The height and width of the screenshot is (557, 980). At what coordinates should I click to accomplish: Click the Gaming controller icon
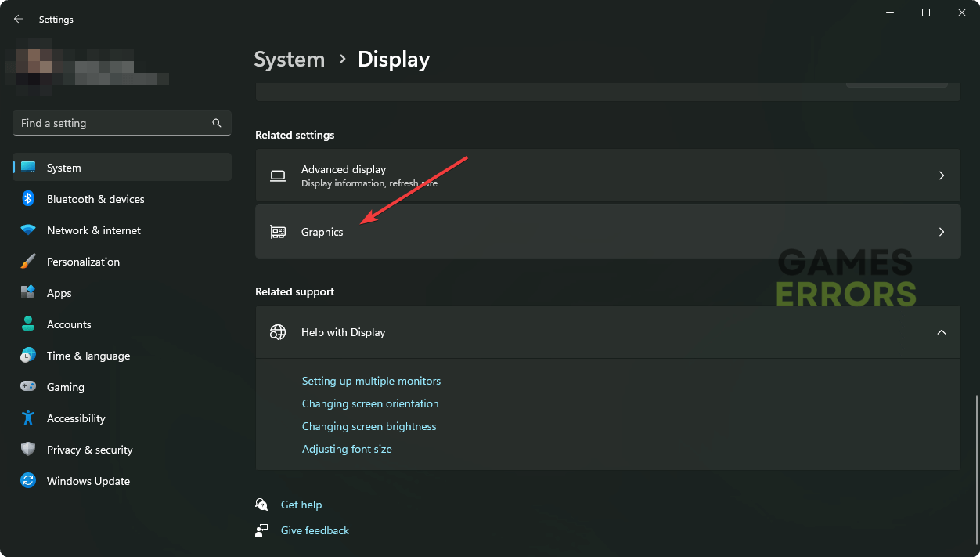(28, 387)
